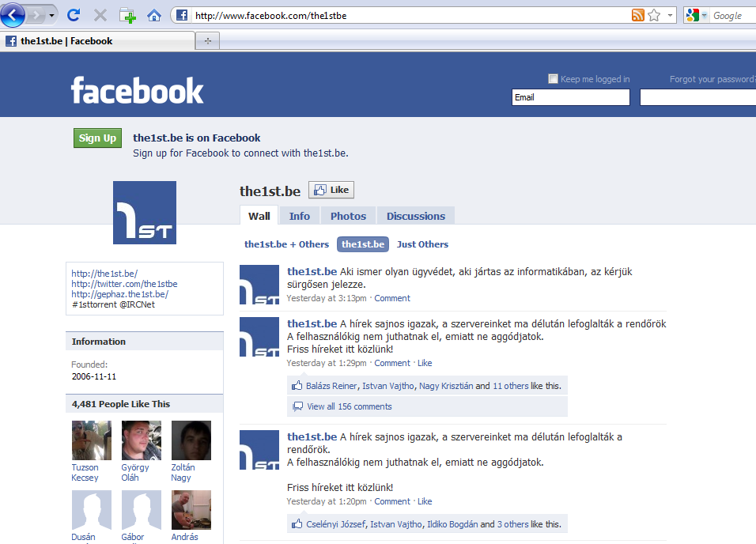This screenshot has width=756, height=544.
Task: Click View all 156 comments
Action: [349, 406]
